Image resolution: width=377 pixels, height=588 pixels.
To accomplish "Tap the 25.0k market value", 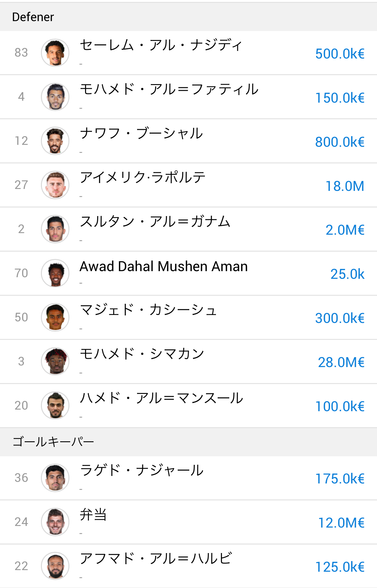I will 347,274.
